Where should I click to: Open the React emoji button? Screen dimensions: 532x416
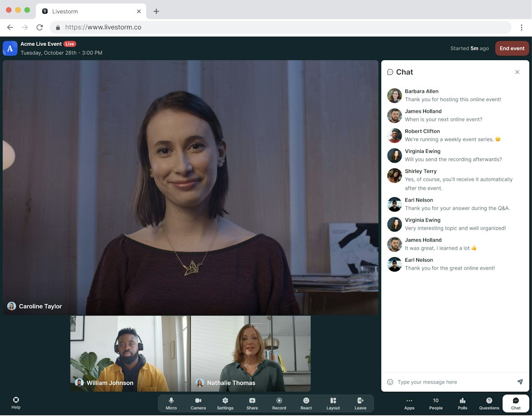click(306, 404)
